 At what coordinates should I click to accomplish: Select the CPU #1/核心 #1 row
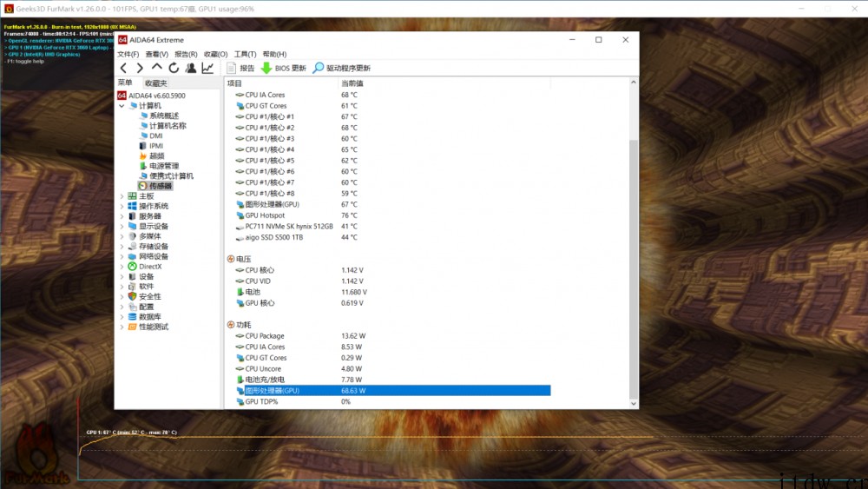(x=388, y=117)
